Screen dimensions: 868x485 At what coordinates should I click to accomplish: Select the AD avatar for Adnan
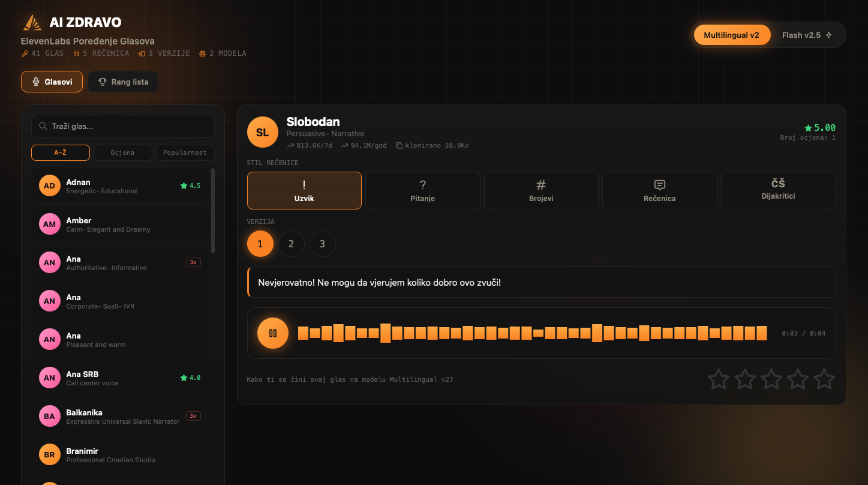tap(49, 185)
